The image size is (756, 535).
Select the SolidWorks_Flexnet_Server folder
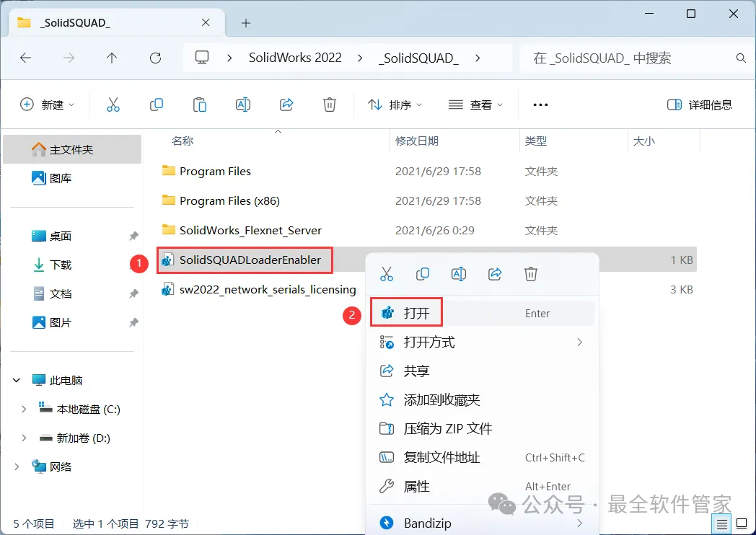coord(250,231)
